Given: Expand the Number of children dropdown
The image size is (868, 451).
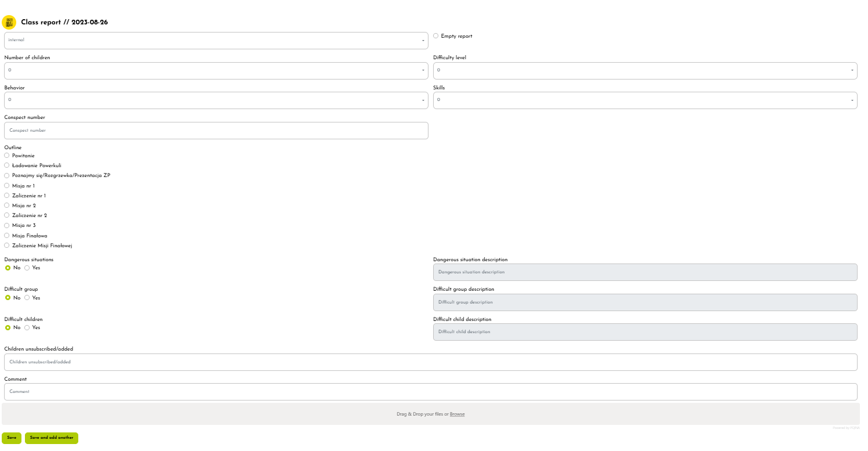Looking at the screenshot, I should 216,71.
